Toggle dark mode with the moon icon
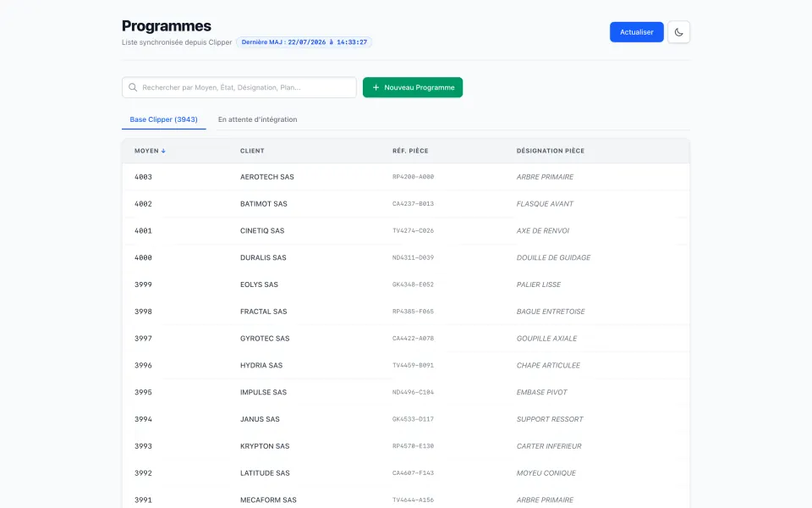This screenshot has height=508, width=812. tap(678, 32)
